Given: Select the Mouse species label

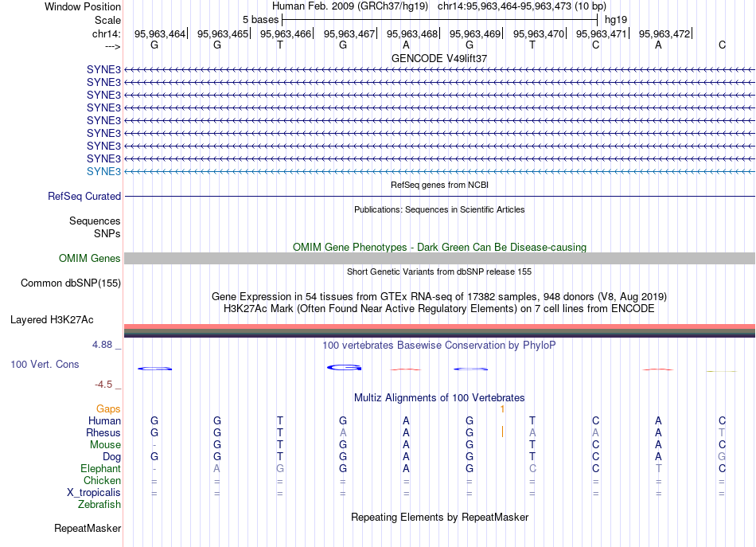Looking at the screenshot, I should [105, 445].
